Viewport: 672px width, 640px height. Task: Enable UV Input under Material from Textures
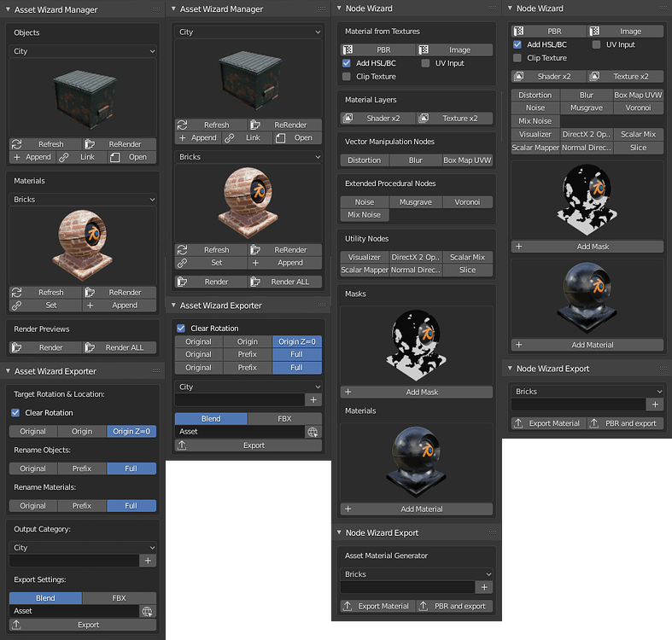point(425,63)
